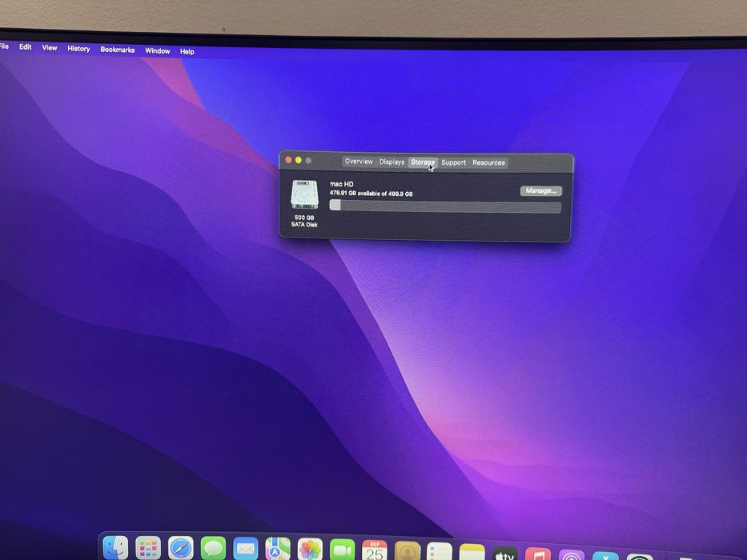747x560 pixels.
Task: Open the Notes app in the Dock
Action: click(472, 552)
